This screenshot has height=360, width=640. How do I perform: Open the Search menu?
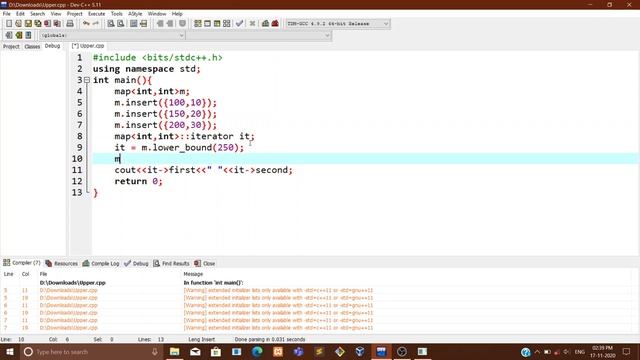[37, 14]
